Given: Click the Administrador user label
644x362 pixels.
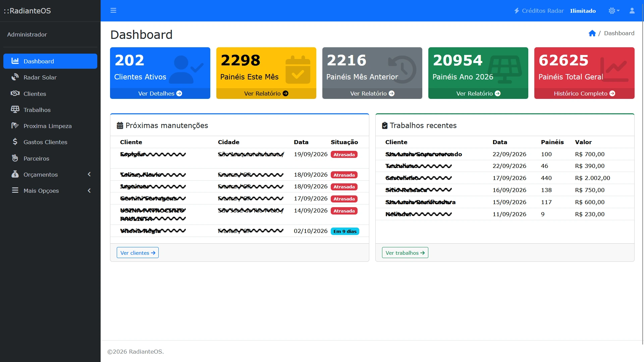Looking at the screenshot, I should click(27, 35).
